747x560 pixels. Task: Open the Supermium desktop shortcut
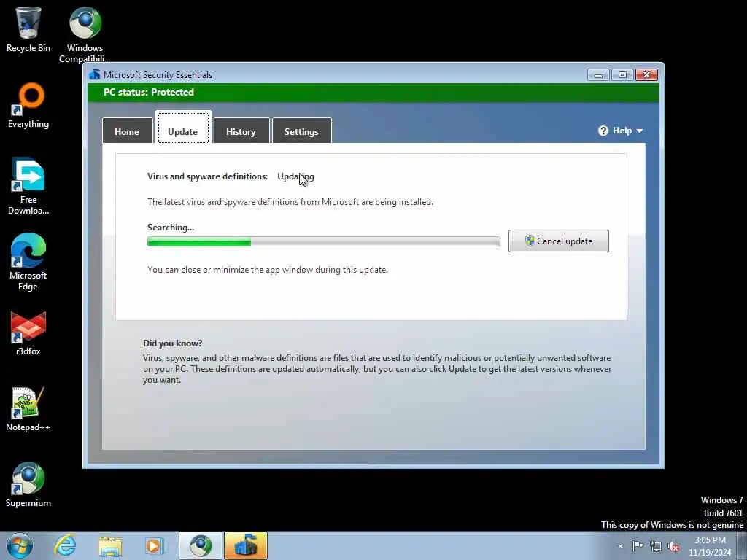click(28, 484)
